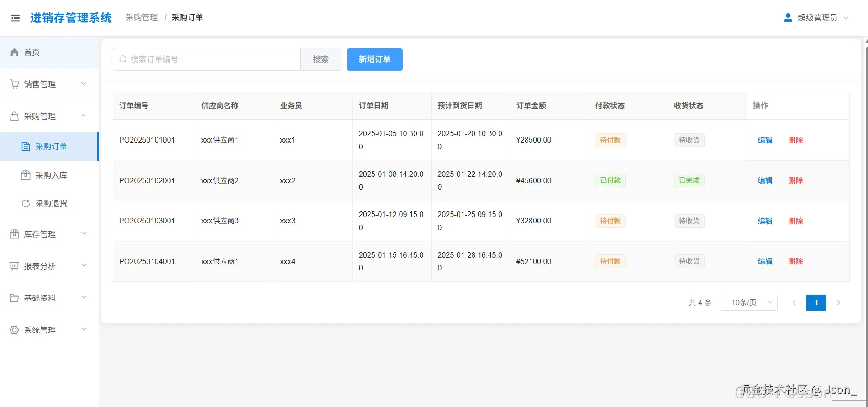Viewport: 868px width, 407px height.
Task: Open the 系统管理 sidebar menu
Action: [x=49, y=330]
